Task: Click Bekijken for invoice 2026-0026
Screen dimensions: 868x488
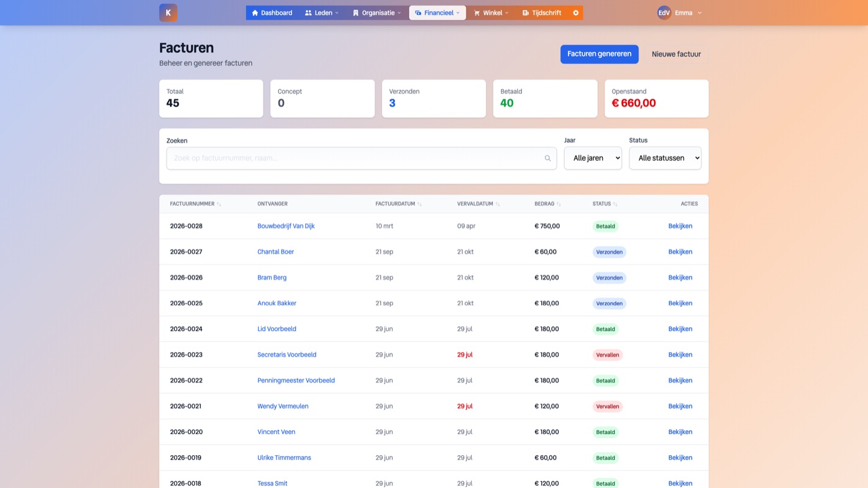Action: click(x=680, y=278)
